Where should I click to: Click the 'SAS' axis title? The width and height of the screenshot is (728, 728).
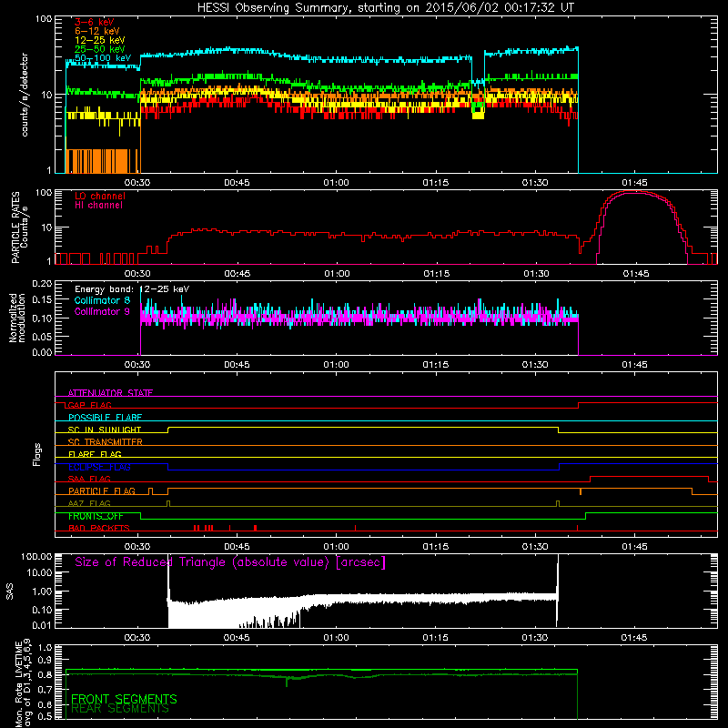pos(9,591)
